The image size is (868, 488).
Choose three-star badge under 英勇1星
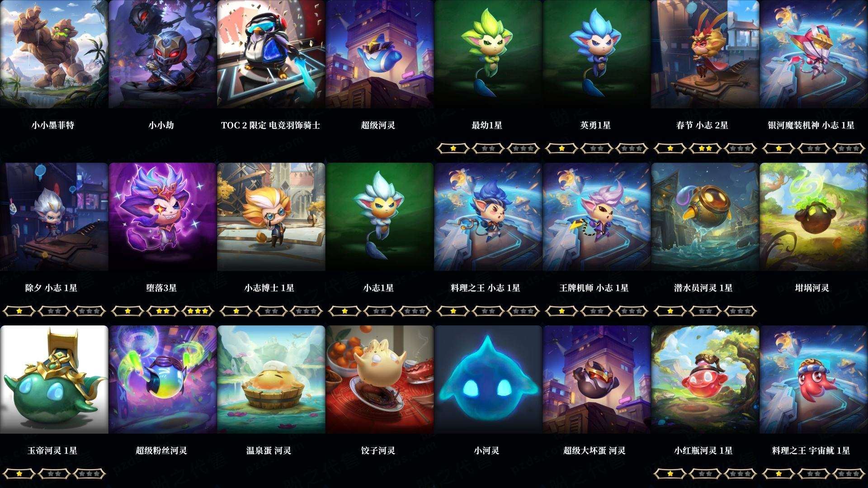point(632,148)
